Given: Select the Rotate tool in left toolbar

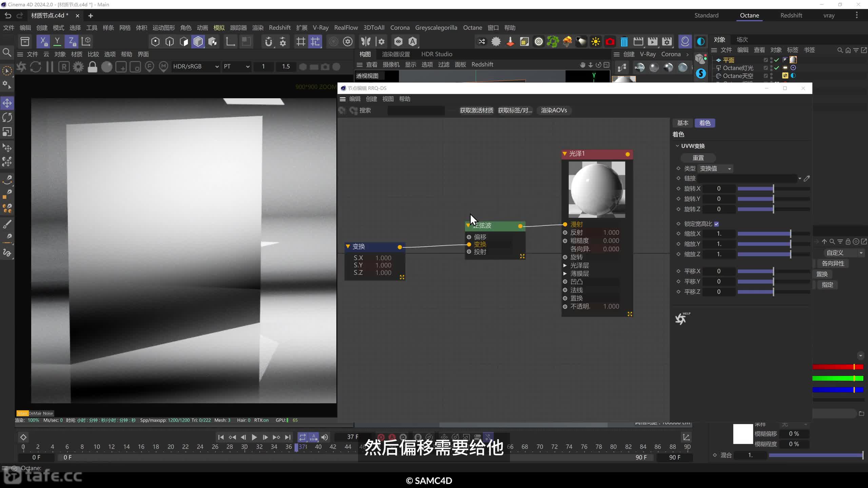Looking at the screenshot, I should tap(7, 117).
